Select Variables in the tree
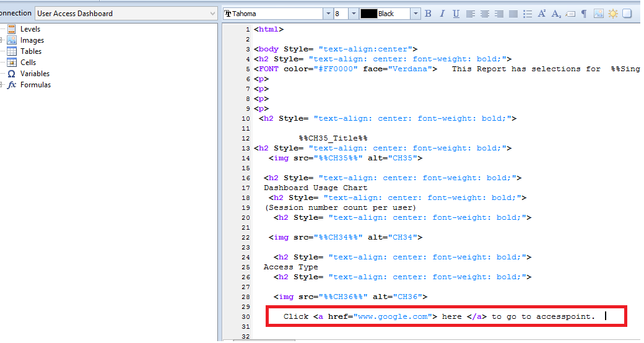 coord(35,74)
